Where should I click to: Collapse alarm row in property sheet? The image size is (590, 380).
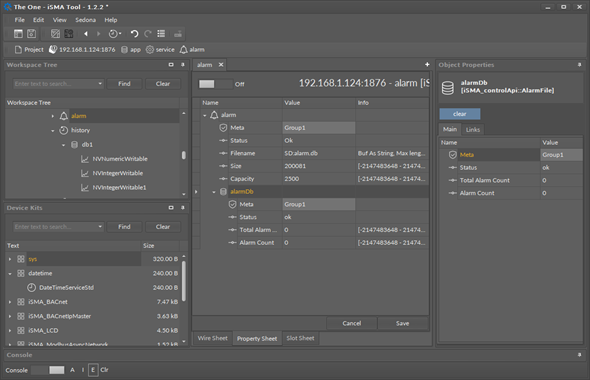[205, 116]
